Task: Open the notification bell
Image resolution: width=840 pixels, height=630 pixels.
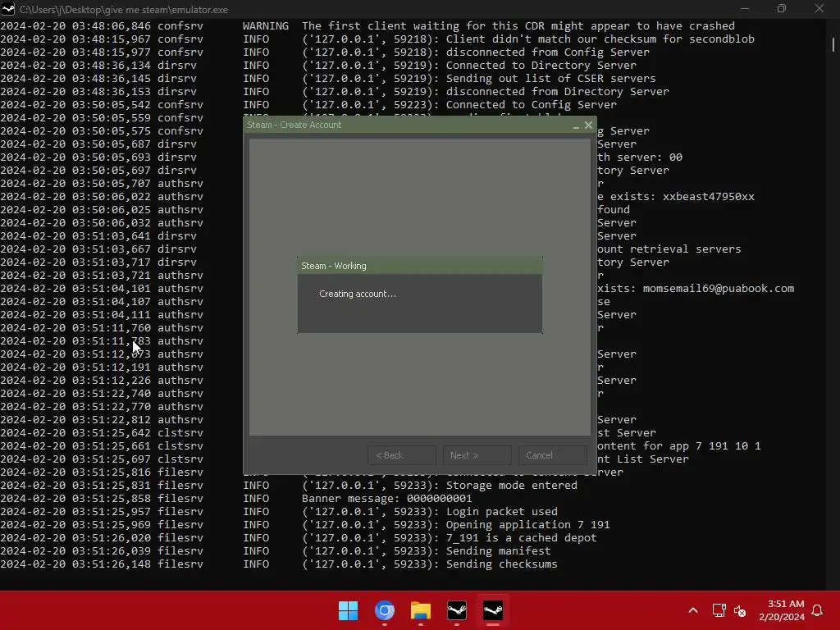Action: [x=818, y=610]
